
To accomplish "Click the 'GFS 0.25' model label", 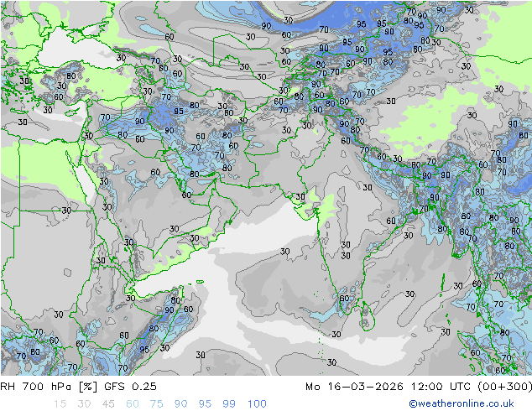I will click(130, 387).
